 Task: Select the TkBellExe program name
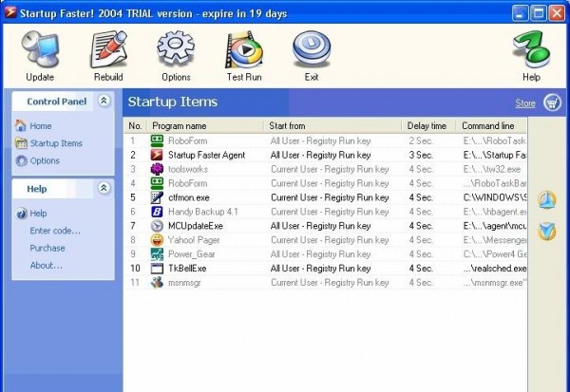(187, 269)
